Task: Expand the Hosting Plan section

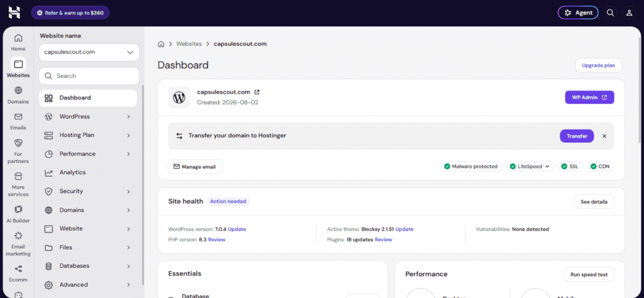Action: [88, 135]
